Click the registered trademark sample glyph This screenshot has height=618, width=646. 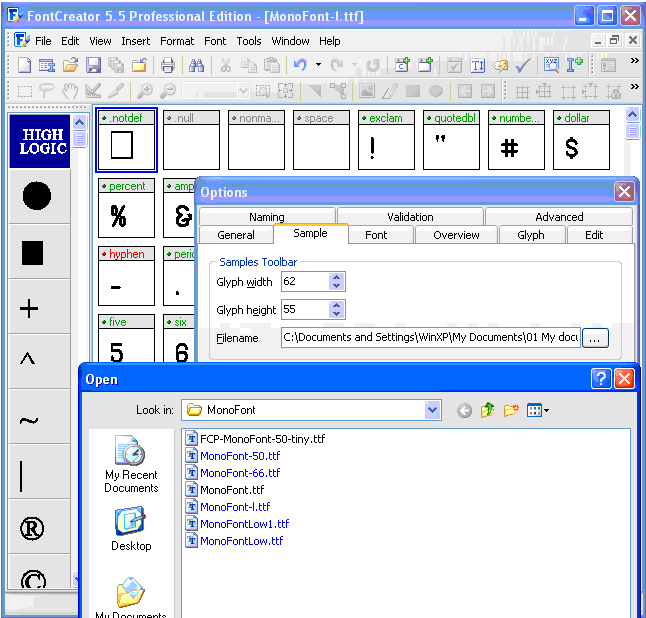(x=32, y=529)
